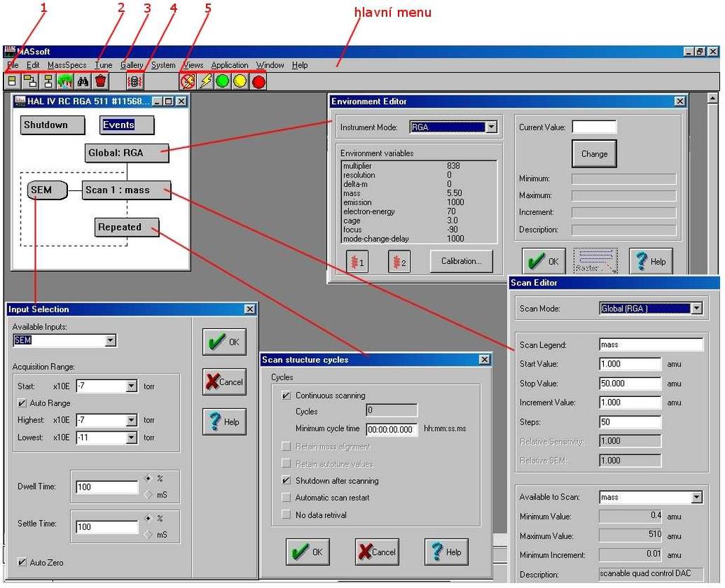Select emission row in Environment variables
The width and height of the screenshot is (725, 588).
point(419,202)
